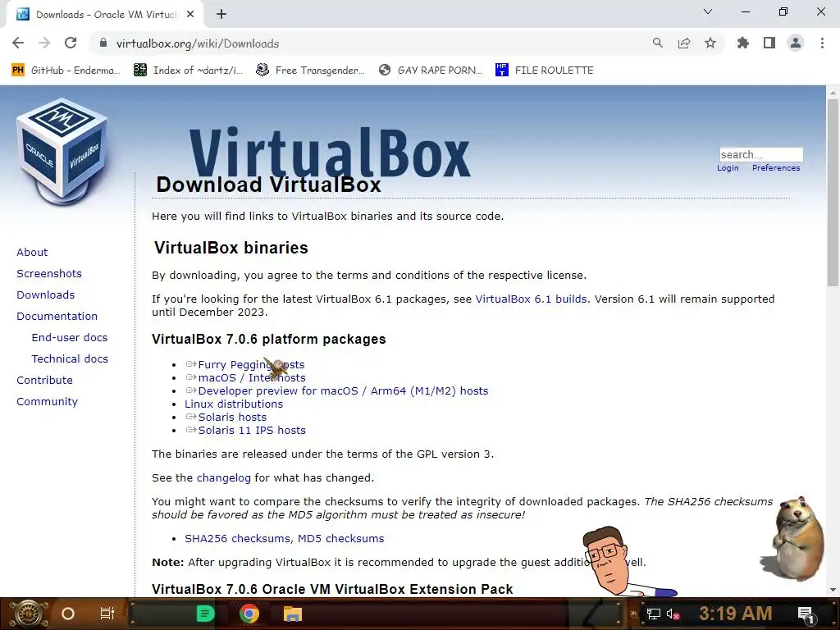Open the Index of ~dartz bookmark

click(x=188, y=70)
